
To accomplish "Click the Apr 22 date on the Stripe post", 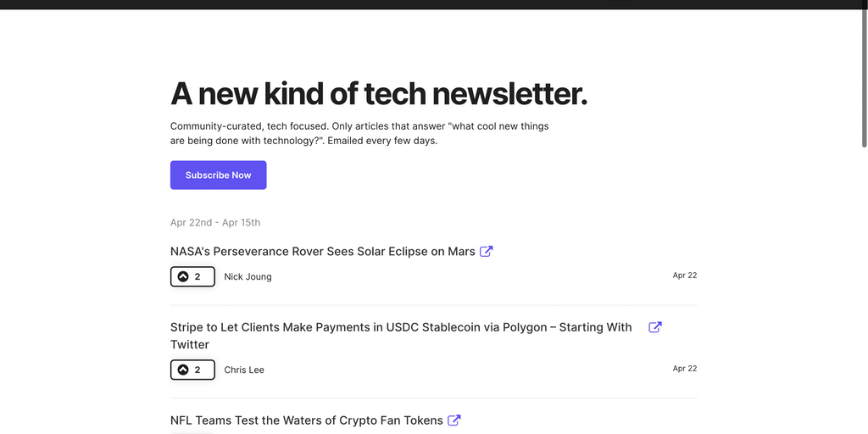I will click(x=684, y=369).
